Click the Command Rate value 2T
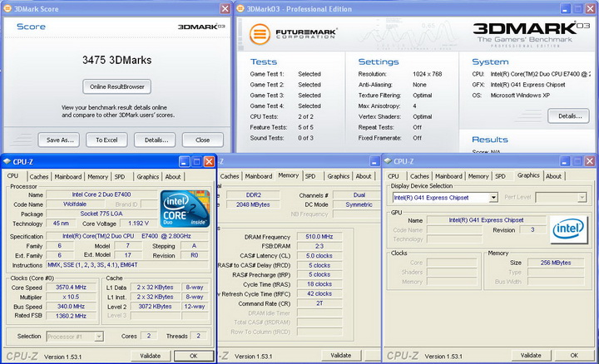 coord(319,303)
